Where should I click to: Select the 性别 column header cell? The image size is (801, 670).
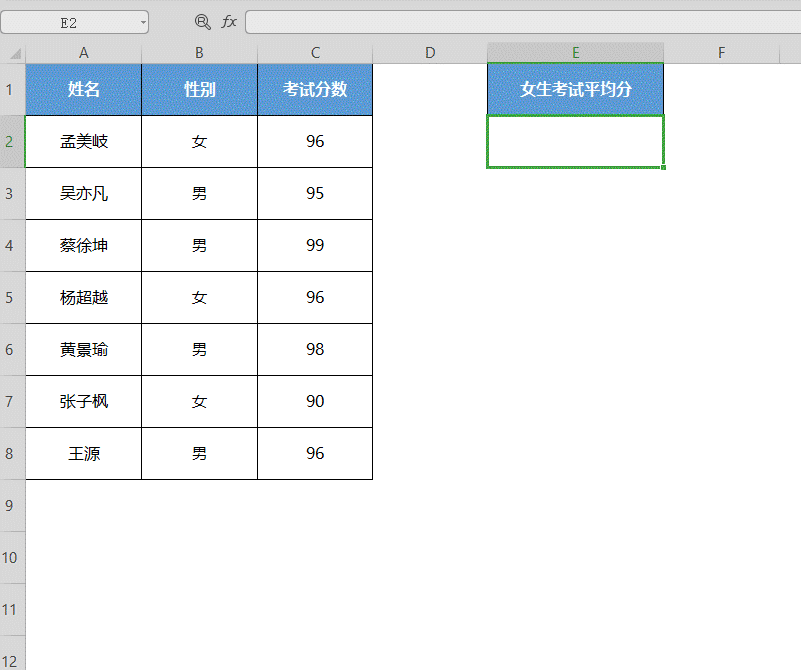(199, 88)
